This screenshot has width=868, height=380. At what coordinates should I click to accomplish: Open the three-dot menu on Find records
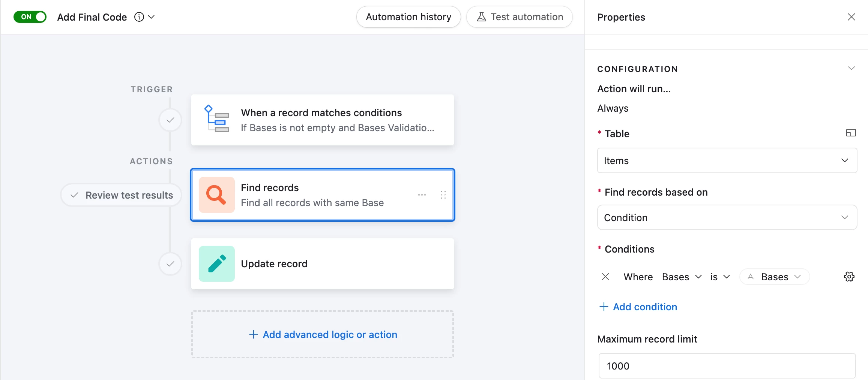422,195
